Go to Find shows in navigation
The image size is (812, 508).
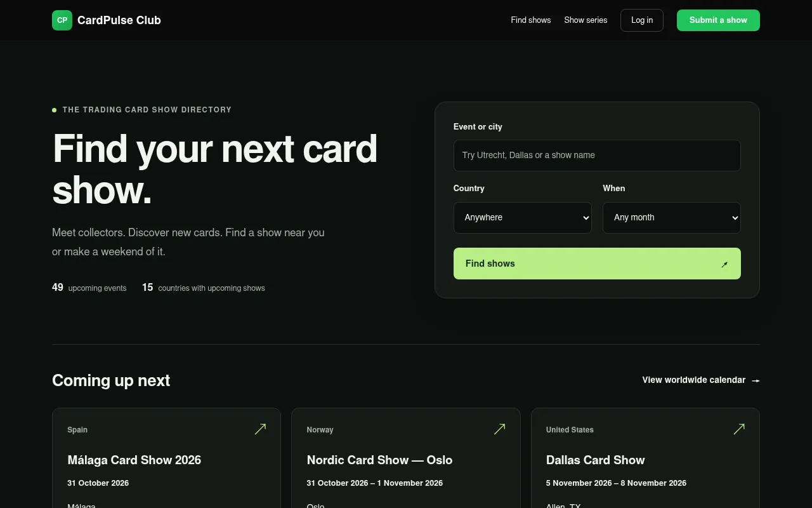tap(531, 20)
